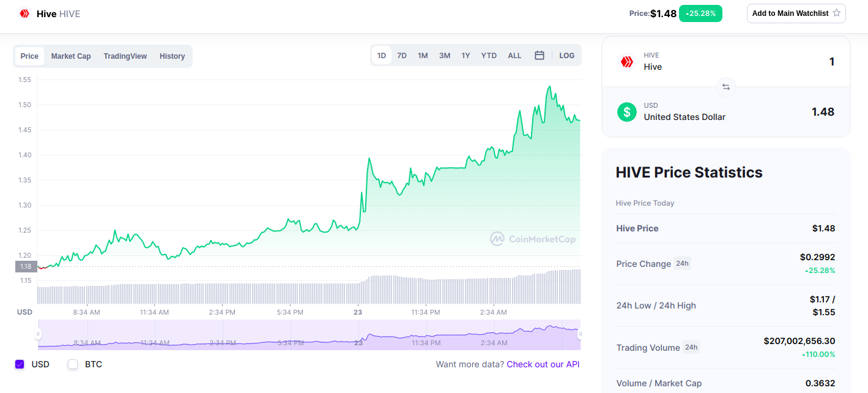Click the star icon on watchlist button

click(837, 13)
